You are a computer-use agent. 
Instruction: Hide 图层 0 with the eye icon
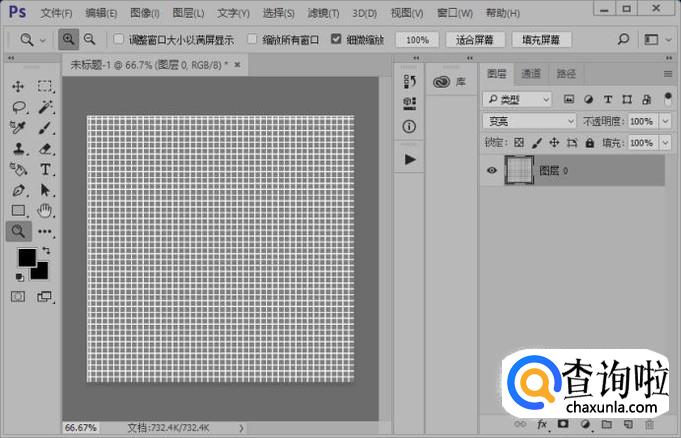click(x=492, y=171)
